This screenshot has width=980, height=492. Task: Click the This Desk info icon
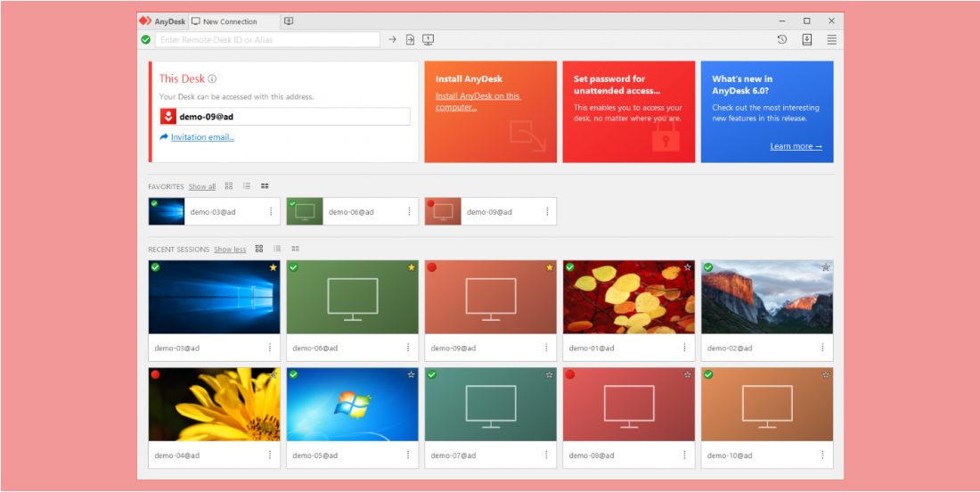(x=212, y=78)
